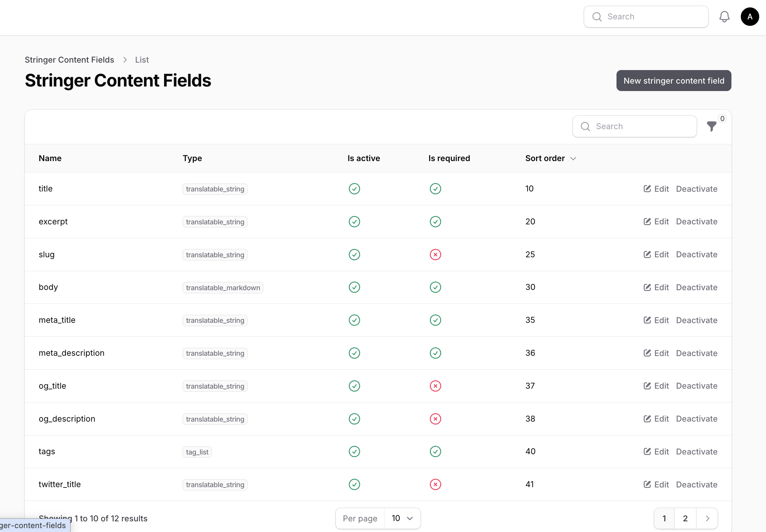Open the Per page dropdown showing 10
Viewport: 766px width, 532px height.
click(402, 518)
